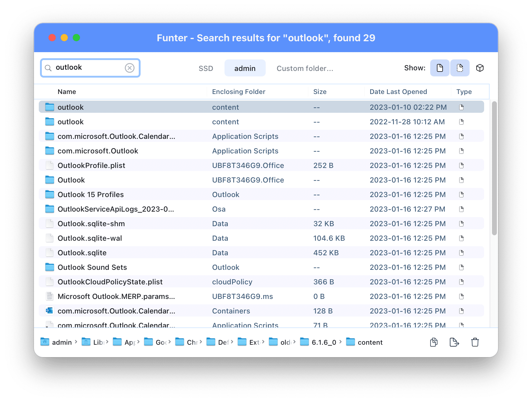Toggle showing hidden files
Viewport: 532px width, 402px height.
(460, 68)
